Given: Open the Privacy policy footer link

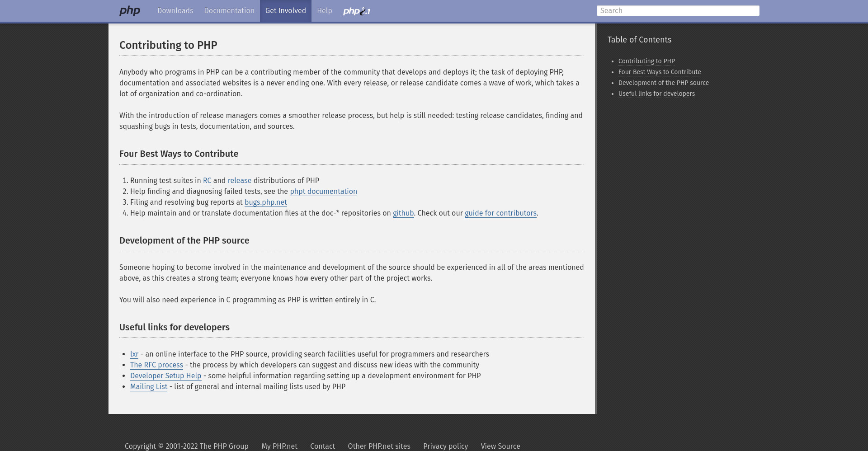Looking at the screenshot, I should pyautogui.click(x=445, y=446).
